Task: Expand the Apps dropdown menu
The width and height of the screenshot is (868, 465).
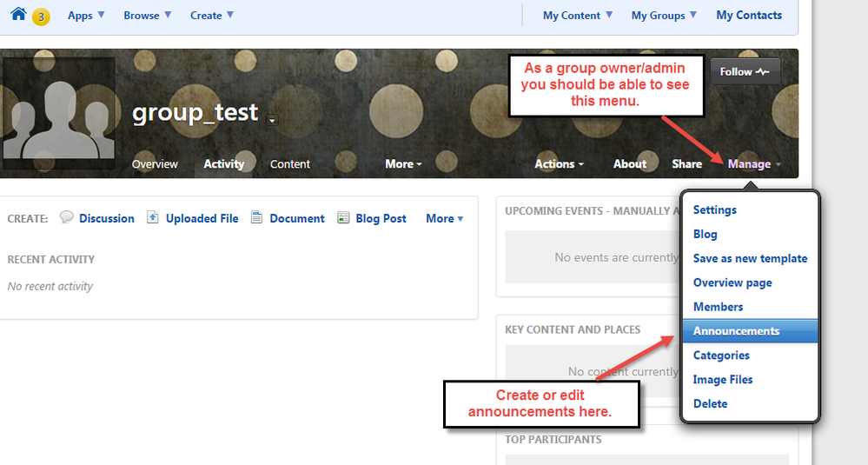Action: click(x=86, y=16)
